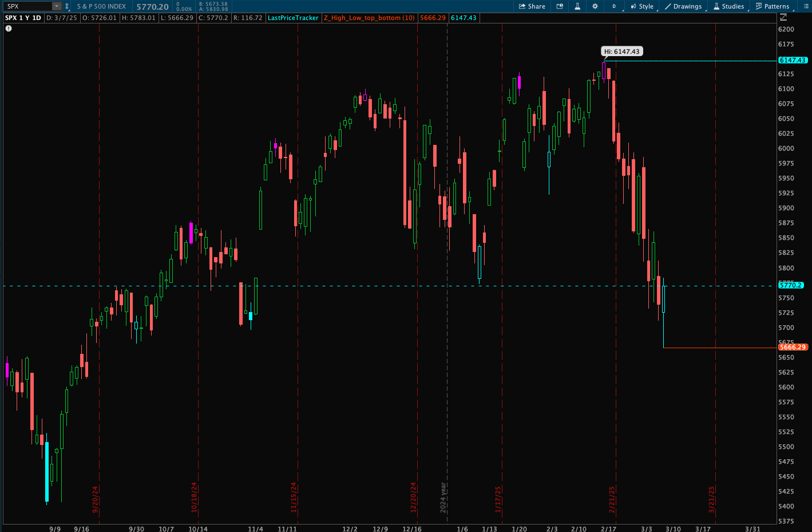Click the ask value A: 5830.98
Screen dimensions: 812x532
(213, 9)
